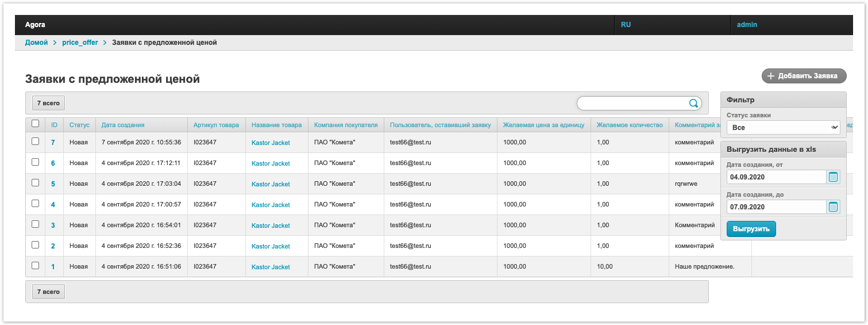Expand the Статус заявки dropdown

coord(782,127)
